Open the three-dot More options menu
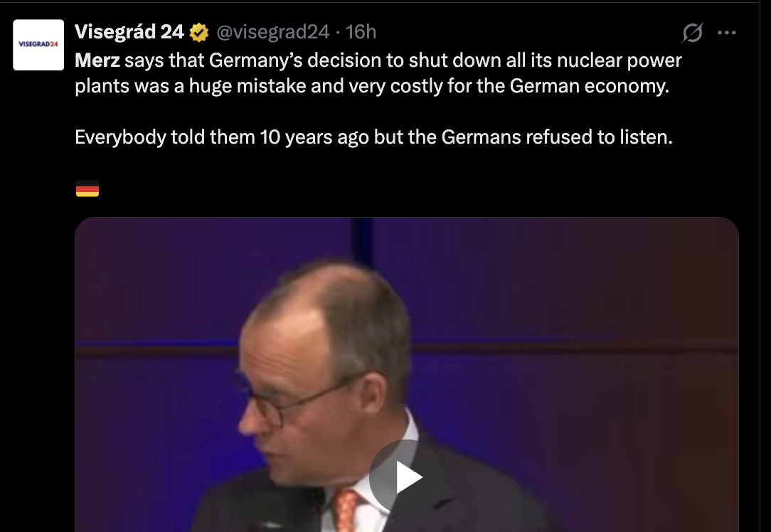 point(726,33)
